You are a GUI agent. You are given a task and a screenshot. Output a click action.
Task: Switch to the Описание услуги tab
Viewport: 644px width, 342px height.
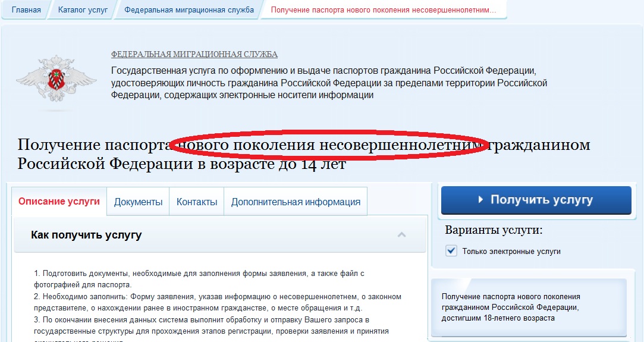click(59, 201)
